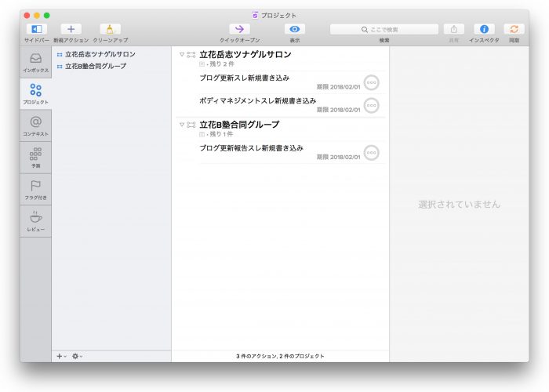Screen dimensions: 549x392
Task: Collapse the 立花岳志ツナゲルサロン project triangle
Action: [182, 55]
